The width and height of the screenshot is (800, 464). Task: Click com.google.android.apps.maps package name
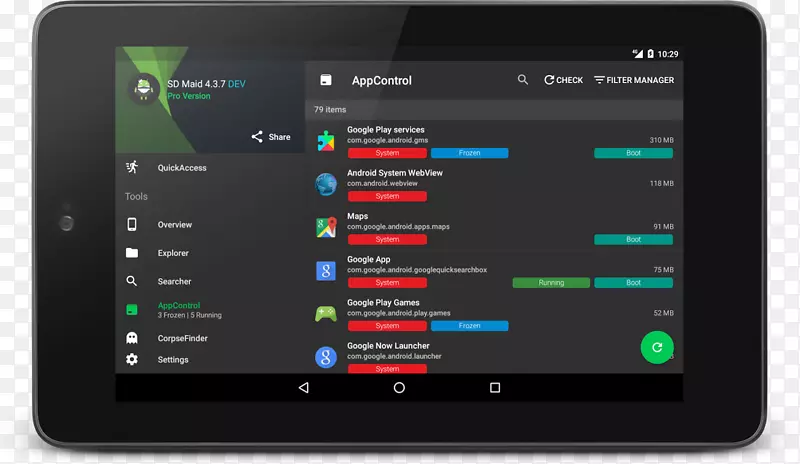point(398,227)
